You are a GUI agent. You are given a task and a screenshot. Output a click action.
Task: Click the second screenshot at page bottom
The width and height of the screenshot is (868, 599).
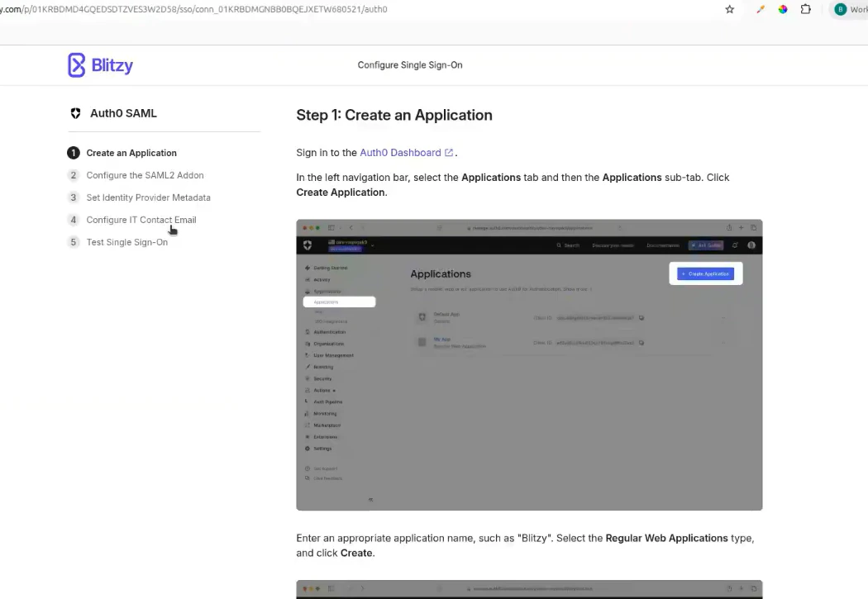tap(529, 590)
